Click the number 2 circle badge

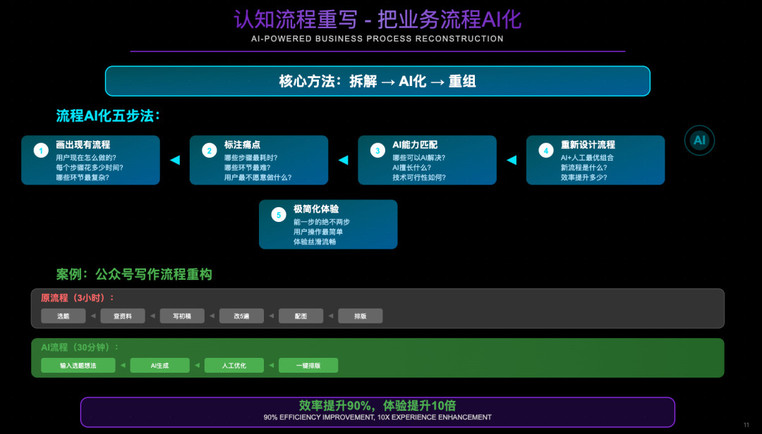209,150
